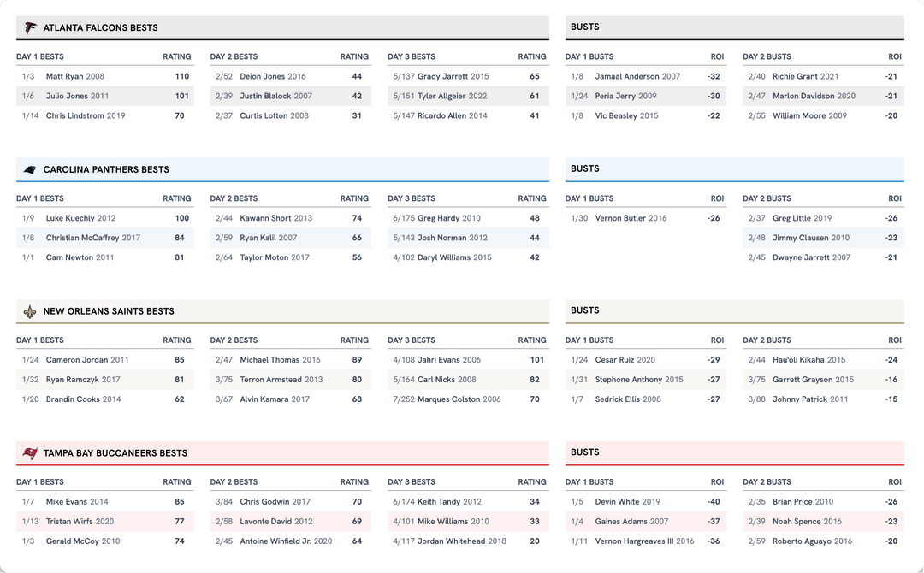Screen dimensions: 924x573
Task: Click the Atlanta Falcons team logo
Action: 30,27
